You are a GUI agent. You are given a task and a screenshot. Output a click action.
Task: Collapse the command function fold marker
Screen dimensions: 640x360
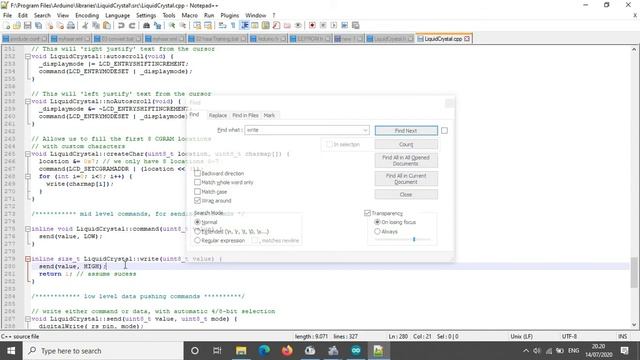click(x=28, y=229)
